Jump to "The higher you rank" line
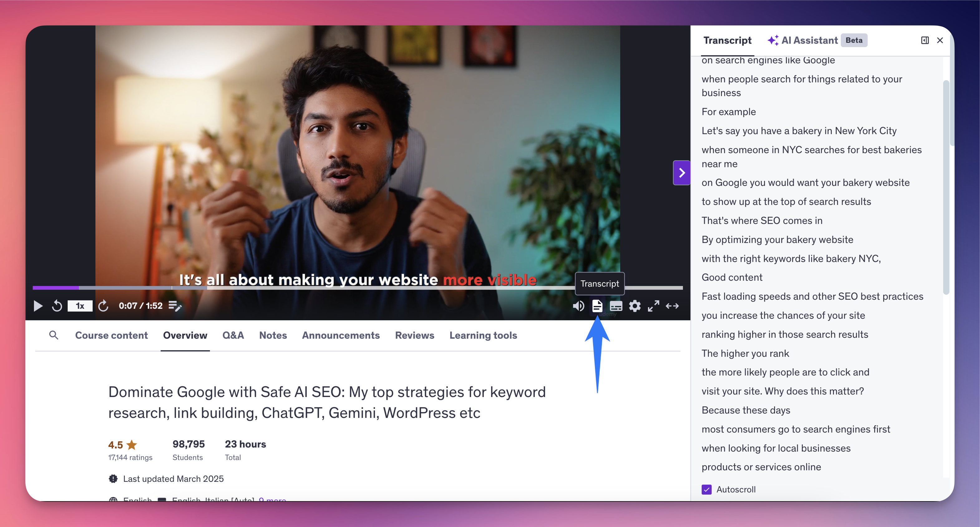 click(x=745, y=353)
